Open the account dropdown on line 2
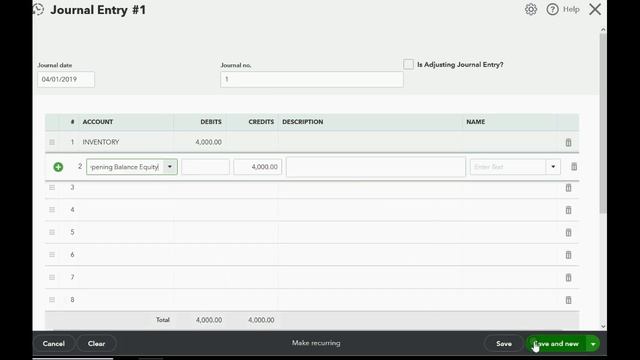This screenshot has height=360, width=640. click(x=170, y=167)
